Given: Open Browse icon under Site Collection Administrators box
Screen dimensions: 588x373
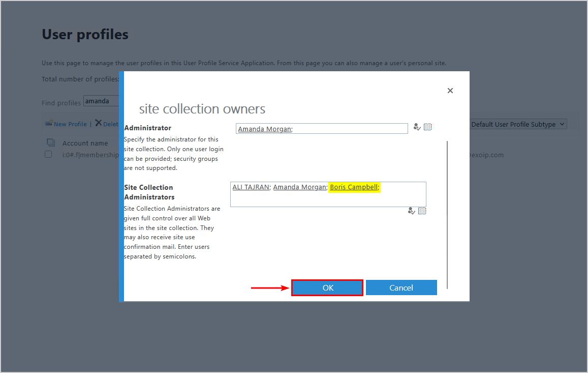Looking at the screenshot, I should pos(422,211).
